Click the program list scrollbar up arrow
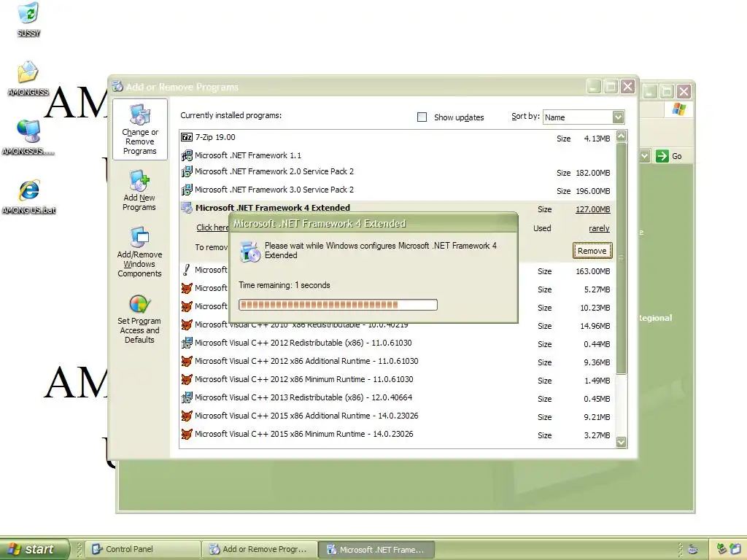 [x=622, y=136]
